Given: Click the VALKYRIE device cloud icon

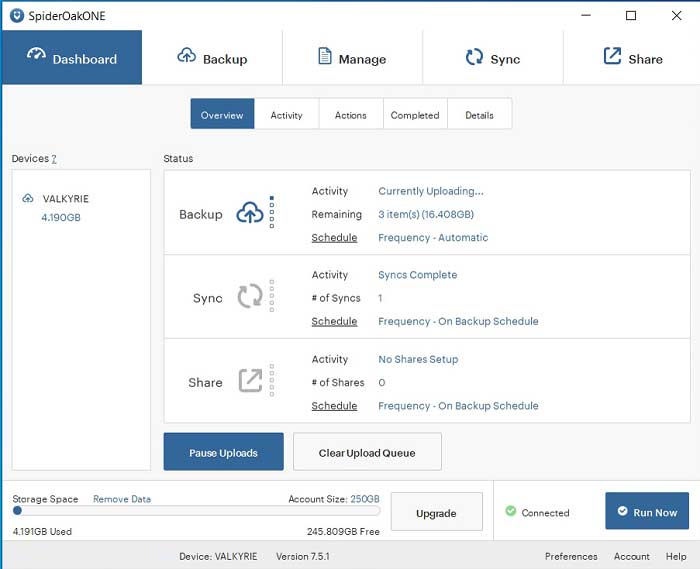Looking at the screenshot, I should click(x=27, y=199).
